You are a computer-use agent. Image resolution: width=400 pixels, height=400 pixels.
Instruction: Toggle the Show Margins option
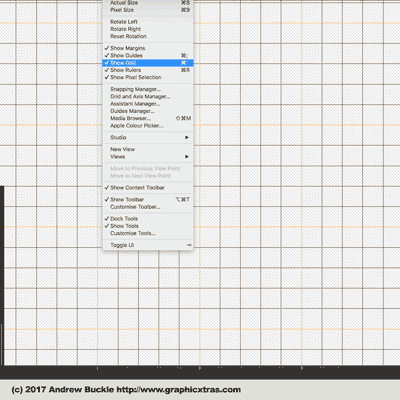[148, 48]
